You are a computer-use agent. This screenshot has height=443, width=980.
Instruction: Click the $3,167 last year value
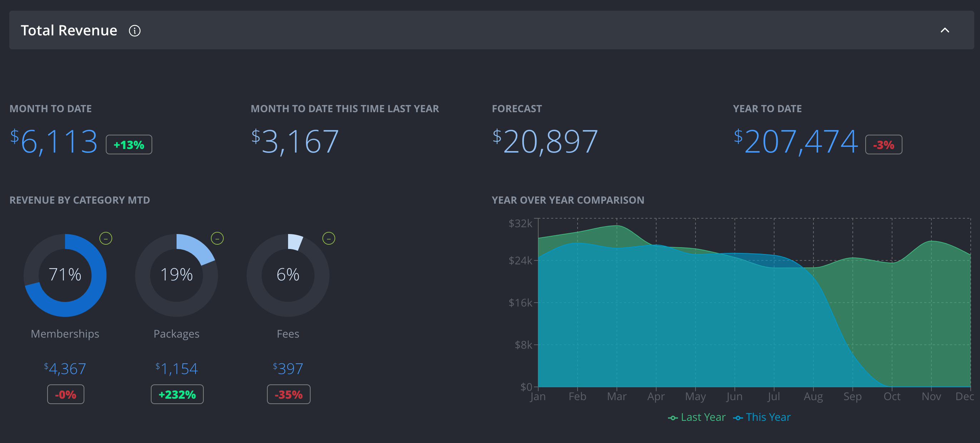coord(295,141)
